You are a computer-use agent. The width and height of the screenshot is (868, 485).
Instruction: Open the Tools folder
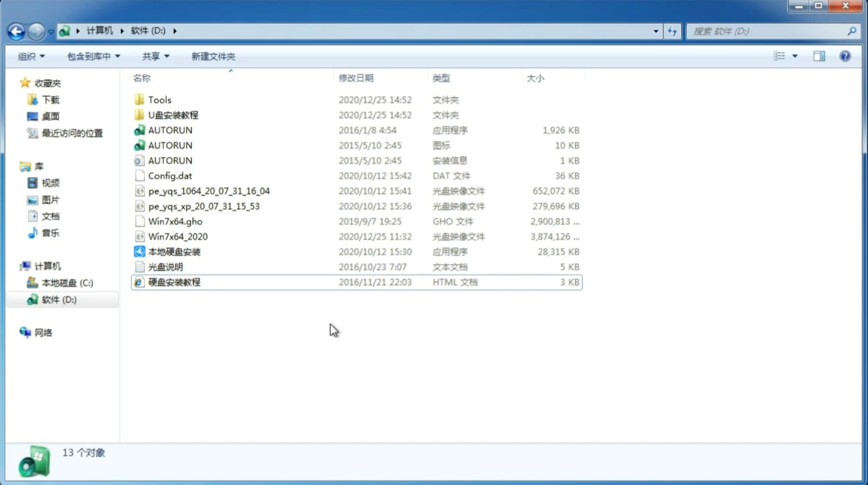pyautogui.click(x=159, y=99)
